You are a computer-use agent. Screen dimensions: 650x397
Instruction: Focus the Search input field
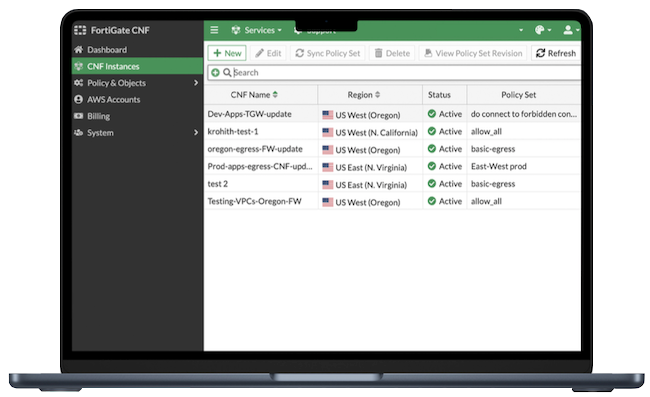(394, 73)
